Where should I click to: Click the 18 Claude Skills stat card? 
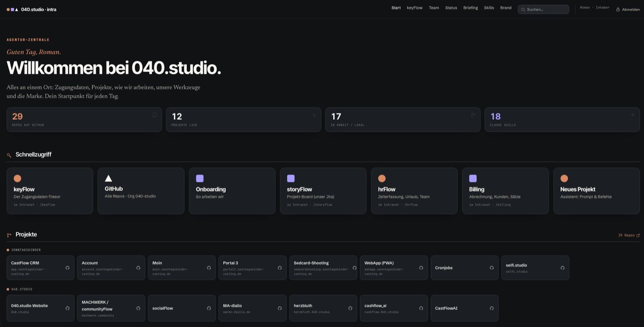(x=562, y=119)
